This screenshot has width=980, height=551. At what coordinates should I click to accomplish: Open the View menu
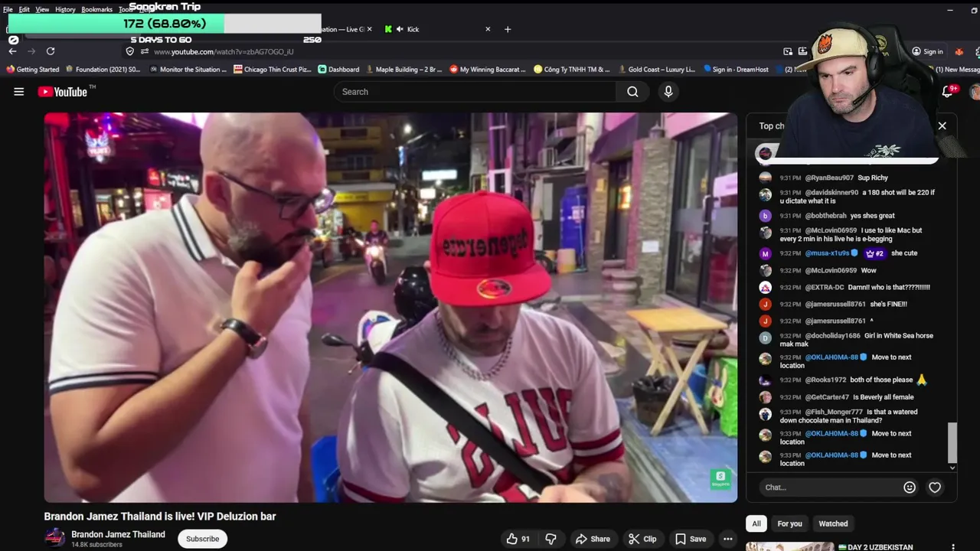pyautogui.click(x=42, y=9)
